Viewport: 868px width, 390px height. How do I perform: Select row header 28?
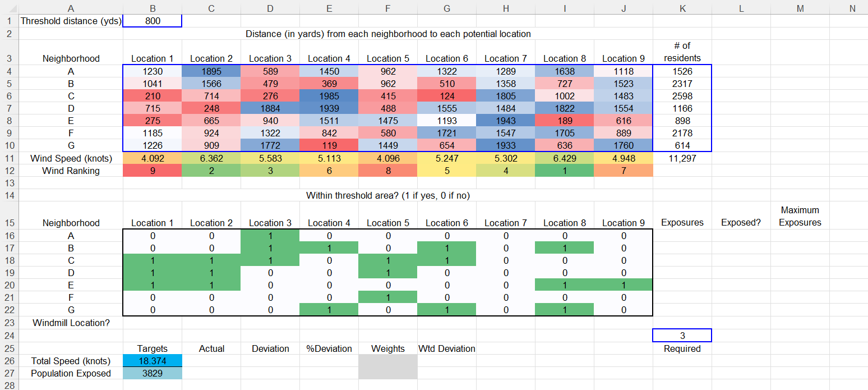[10, 384]
